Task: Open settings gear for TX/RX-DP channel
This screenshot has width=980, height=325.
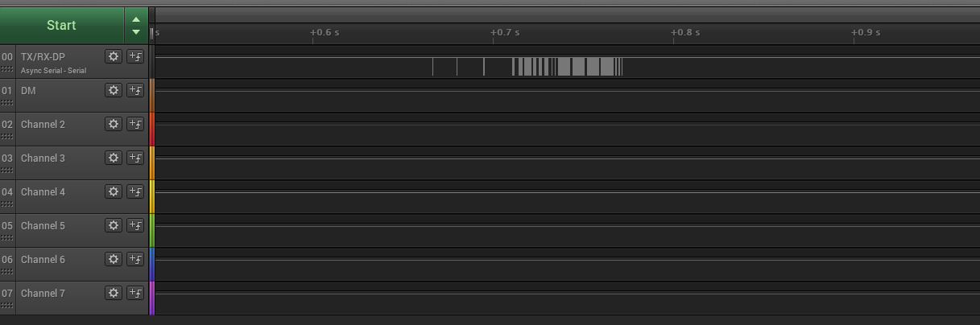Action: tap(114, 56)
